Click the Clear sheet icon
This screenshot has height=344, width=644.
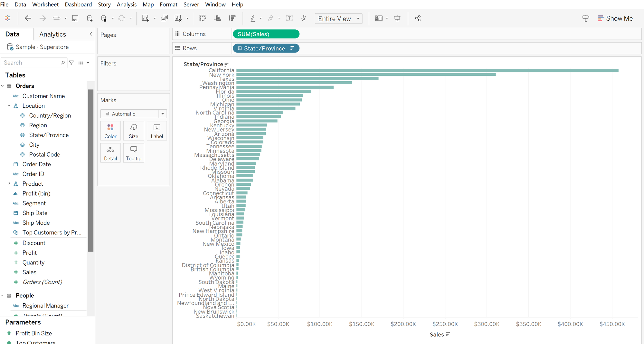tap(178, 18)
